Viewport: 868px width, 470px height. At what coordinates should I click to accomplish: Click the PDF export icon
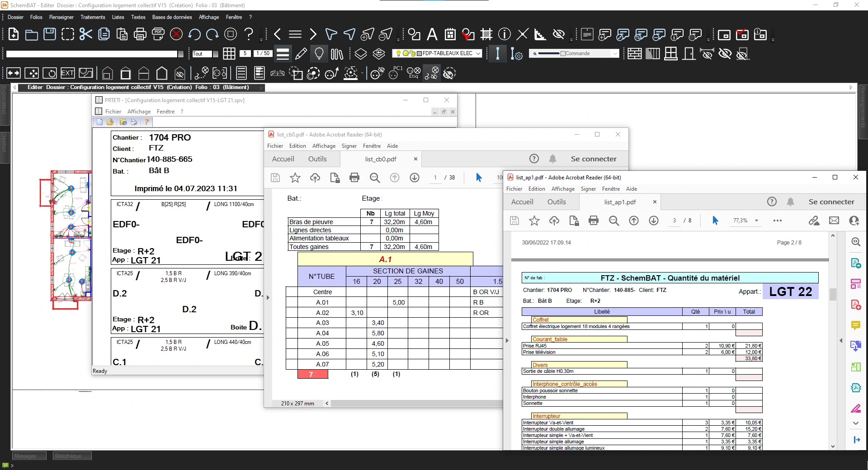[x=158, y=34]
